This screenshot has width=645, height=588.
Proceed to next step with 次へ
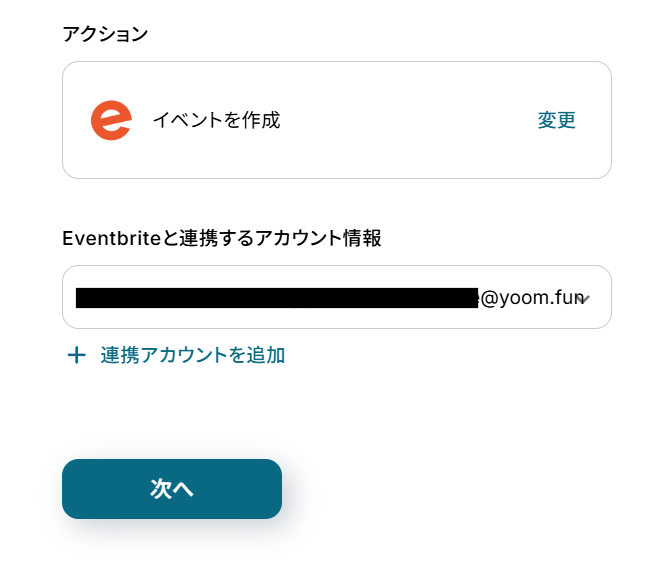point(172,489)
